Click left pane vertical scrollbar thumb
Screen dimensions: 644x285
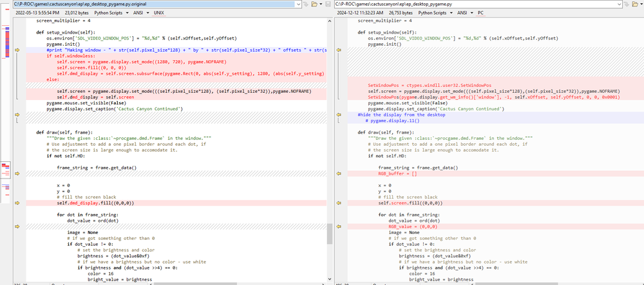[329, 234]
